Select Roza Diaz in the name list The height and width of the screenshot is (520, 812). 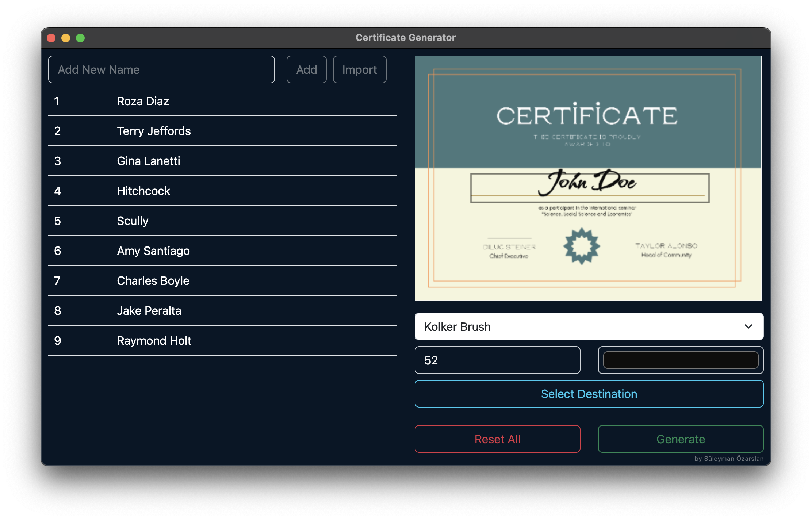[x=143, y=101]
